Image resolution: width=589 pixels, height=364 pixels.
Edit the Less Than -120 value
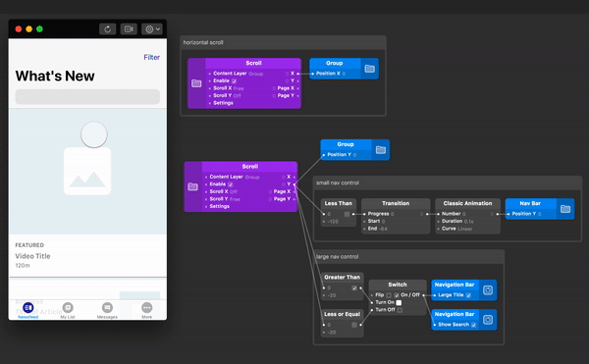coord(333,222)
